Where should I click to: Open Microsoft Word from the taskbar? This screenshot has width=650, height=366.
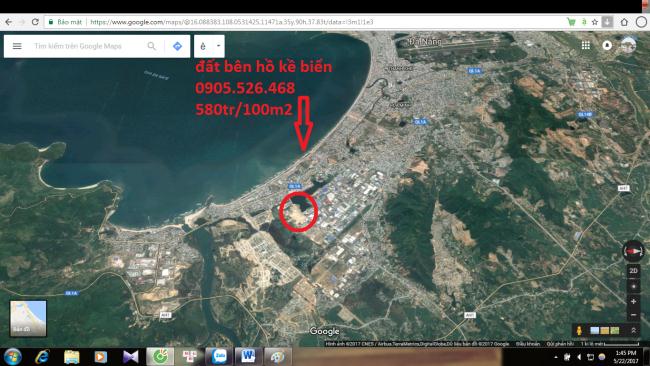(248, 356)
